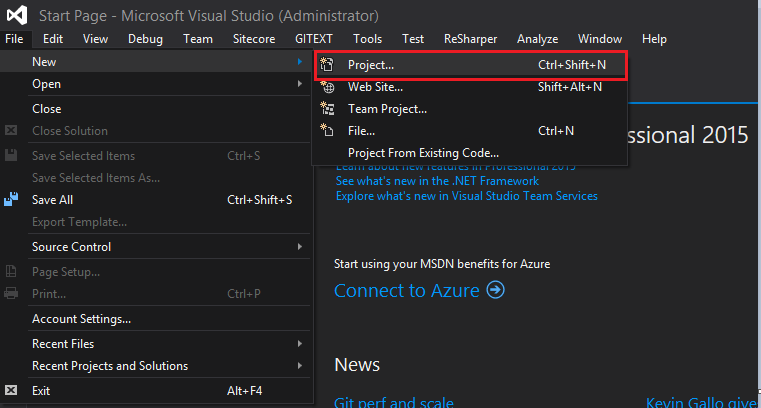
Task: Open the Edit menu
Action: tap(52, 39)
